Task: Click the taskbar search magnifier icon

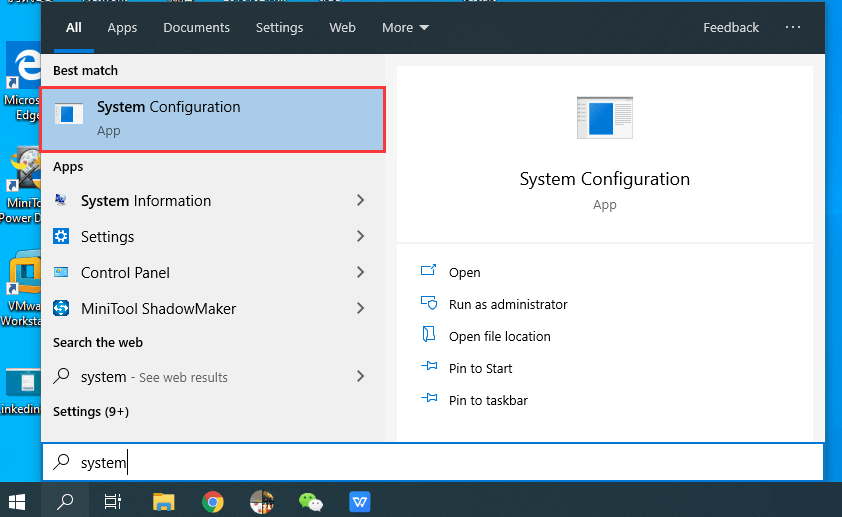Action: pos(65,501)
